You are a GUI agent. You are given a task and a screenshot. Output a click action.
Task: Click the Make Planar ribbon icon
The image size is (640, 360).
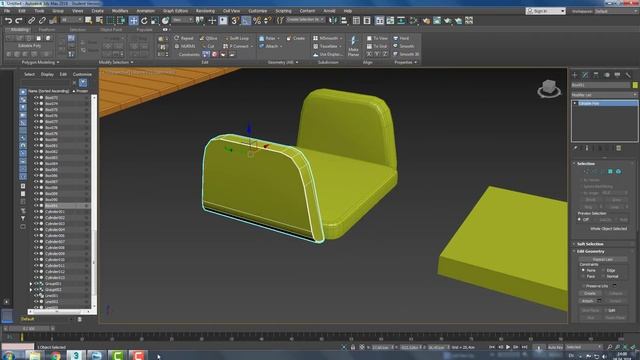coord(353,46)
